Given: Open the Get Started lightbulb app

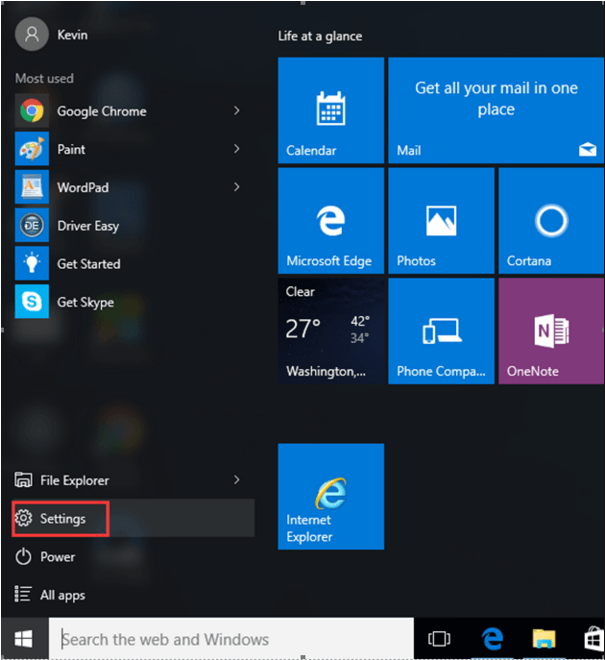Looking at the screenshot, I should [32, 264].
